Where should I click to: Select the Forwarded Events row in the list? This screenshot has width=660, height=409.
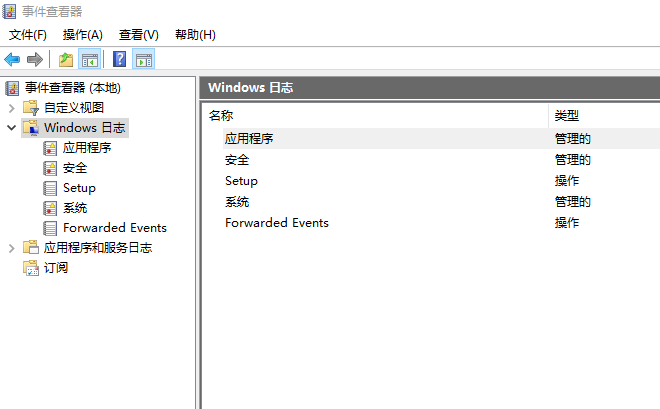click(x=441, y=223)
